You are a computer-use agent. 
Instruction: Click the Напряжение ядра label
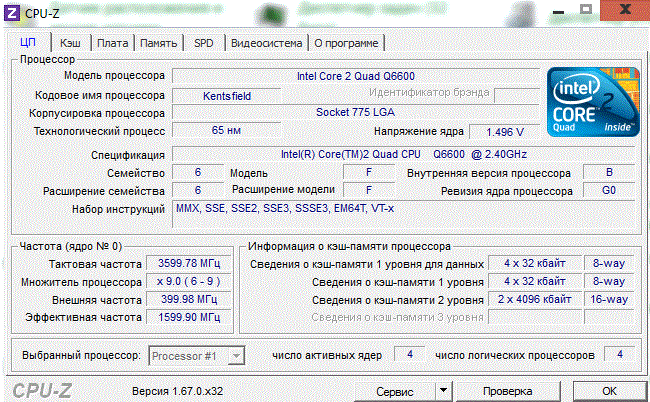(419, 131)
